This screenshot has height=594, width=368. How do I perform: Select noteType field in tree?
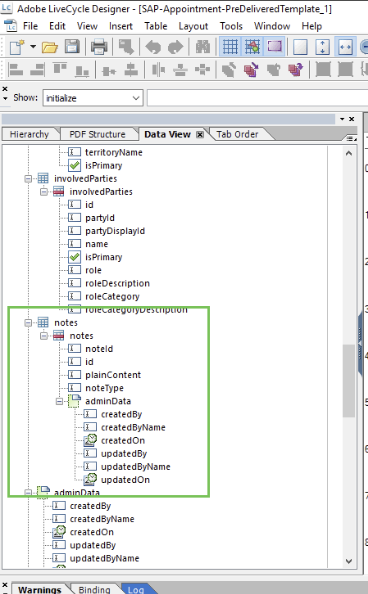click(x=104, y=388)
